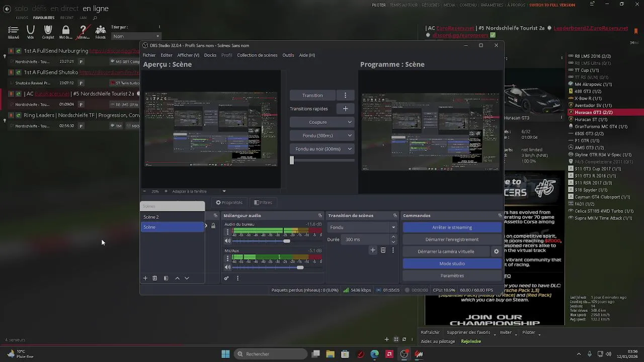Mute the Mic/Aux speaker icon

[x=227, y=267]
